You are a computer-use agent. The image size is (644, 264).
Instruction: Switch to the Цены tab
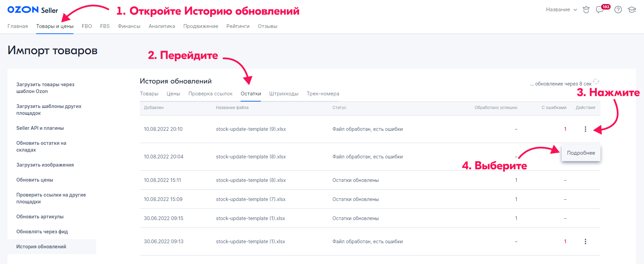point(173,94)
